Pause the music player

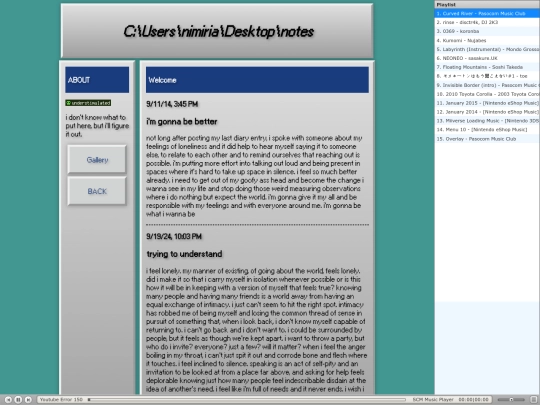click(x=18, y=399)
